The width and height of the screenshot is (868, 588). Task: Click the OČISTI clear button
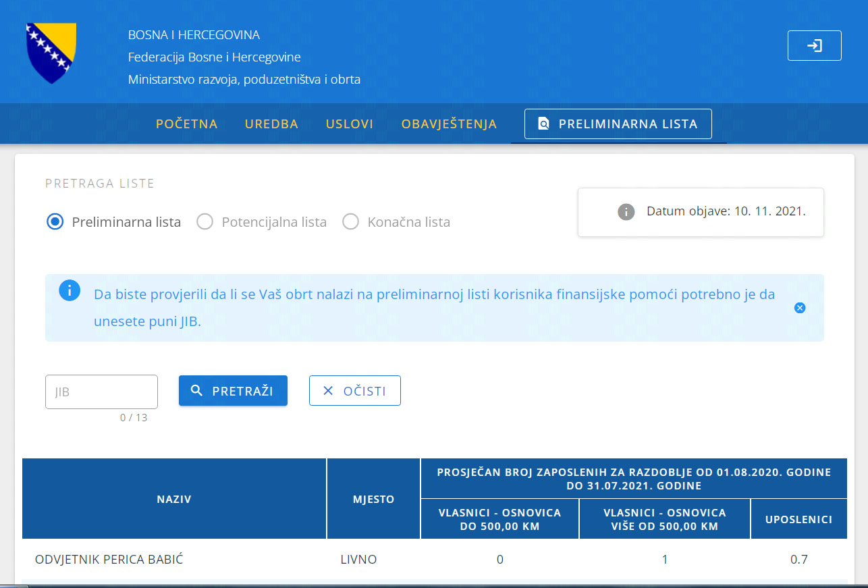coord(355,391)
